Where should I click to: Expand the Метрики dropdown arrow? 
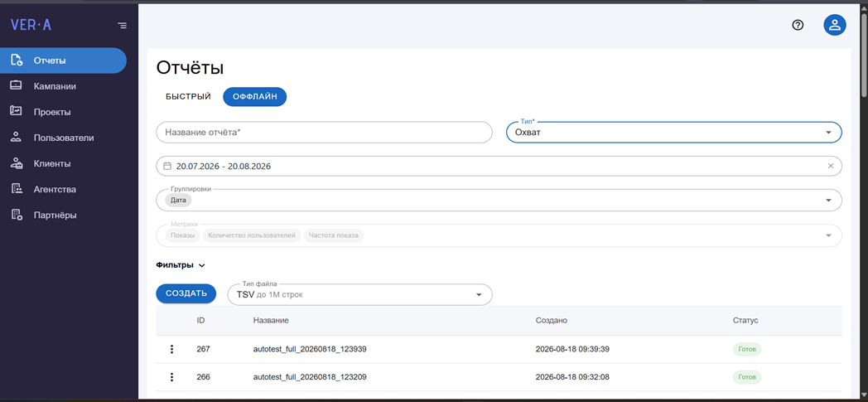point(829,235)
